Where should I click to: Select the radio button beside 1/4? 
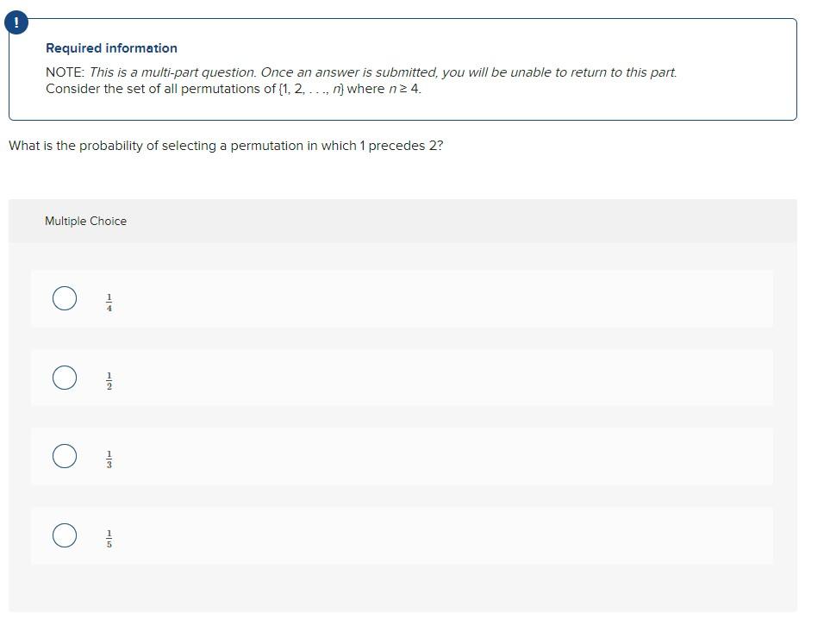pyautogui.click(x=63, y=297)
